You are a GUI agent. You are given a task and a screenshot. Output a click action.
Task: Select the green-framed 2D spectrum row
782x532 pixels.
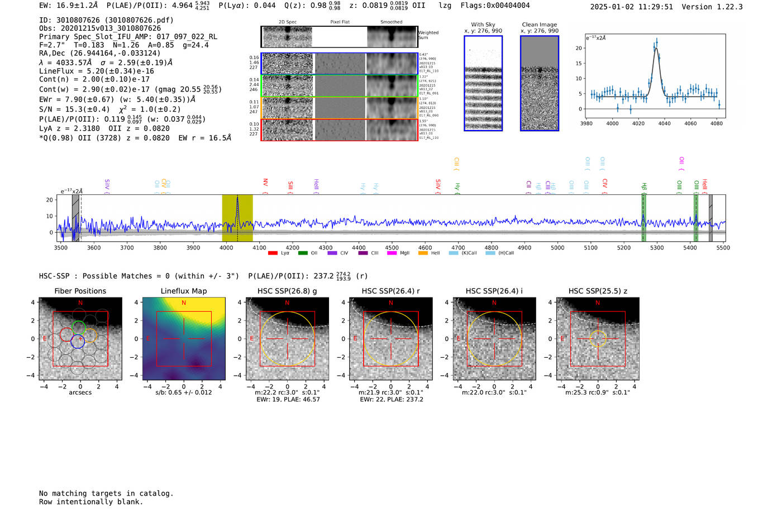coord(340,86)
